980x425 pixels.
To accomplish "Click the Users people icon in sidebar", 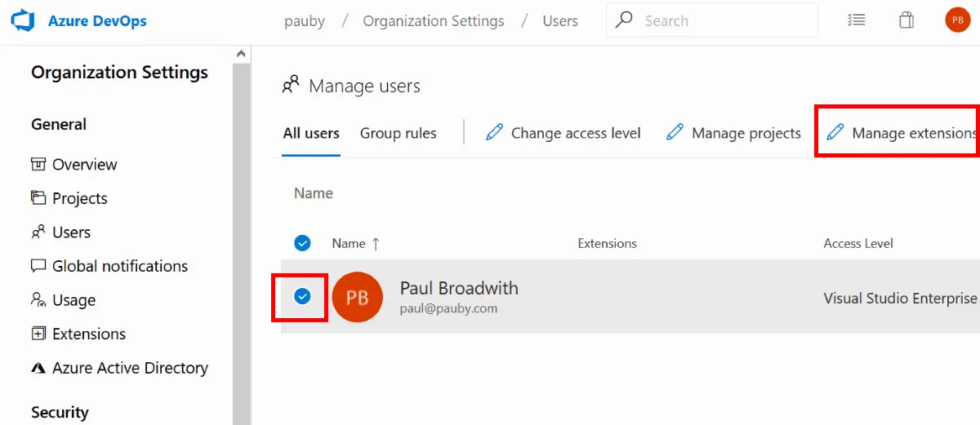I will tap(38, 232).
